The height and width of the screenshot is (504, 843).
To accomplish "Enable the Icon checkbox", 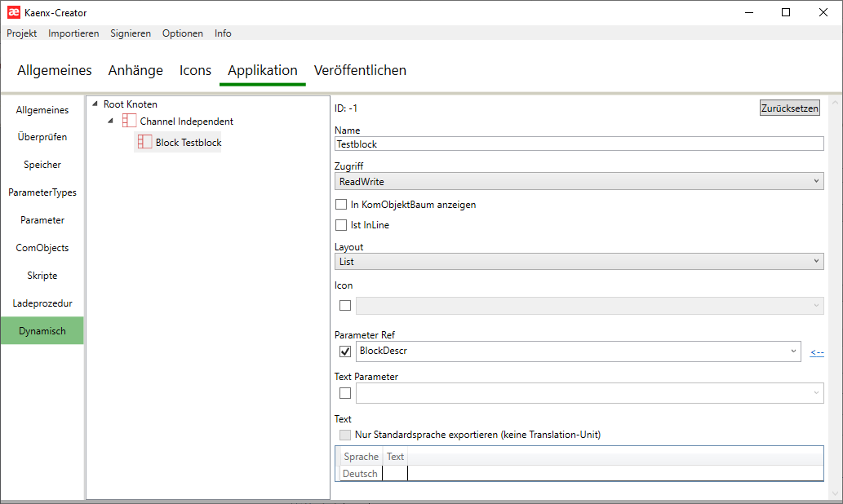I will (x=345, y=306).
